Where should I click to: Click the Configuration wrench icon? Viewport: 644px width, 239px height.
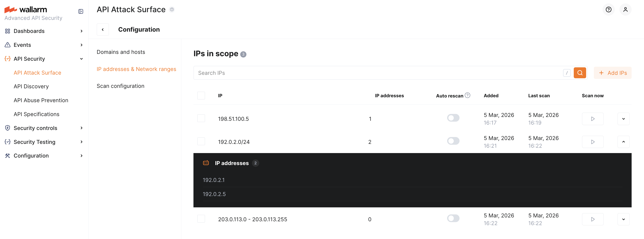pyautogui.click(x=7, y=155)
